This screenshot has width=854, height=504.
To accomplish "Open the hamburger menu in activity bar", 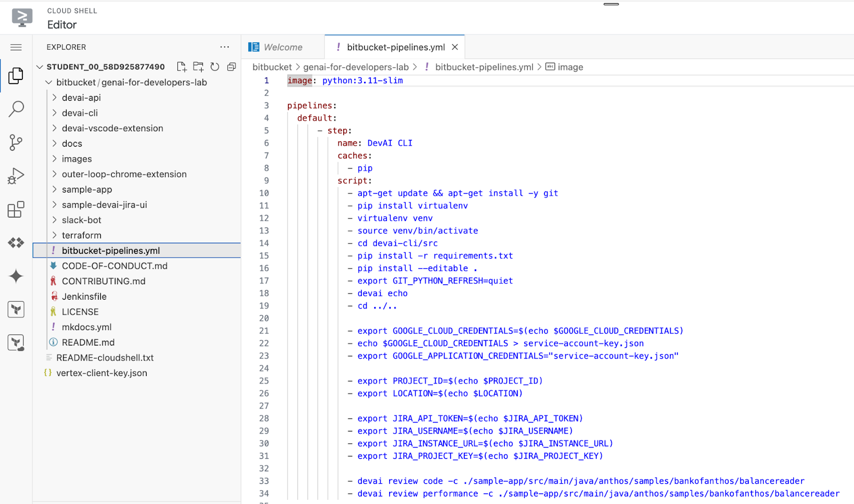I will click(16, 47).
